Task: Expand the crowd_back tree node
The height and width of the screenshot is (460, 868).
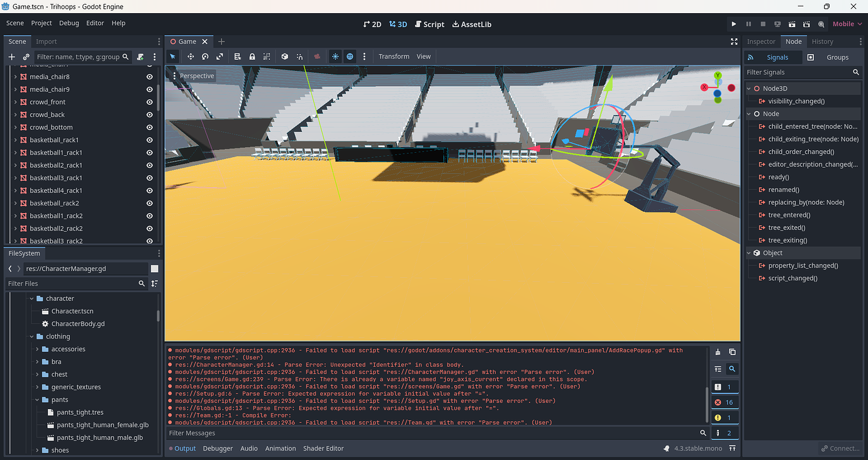Action: 15,114
